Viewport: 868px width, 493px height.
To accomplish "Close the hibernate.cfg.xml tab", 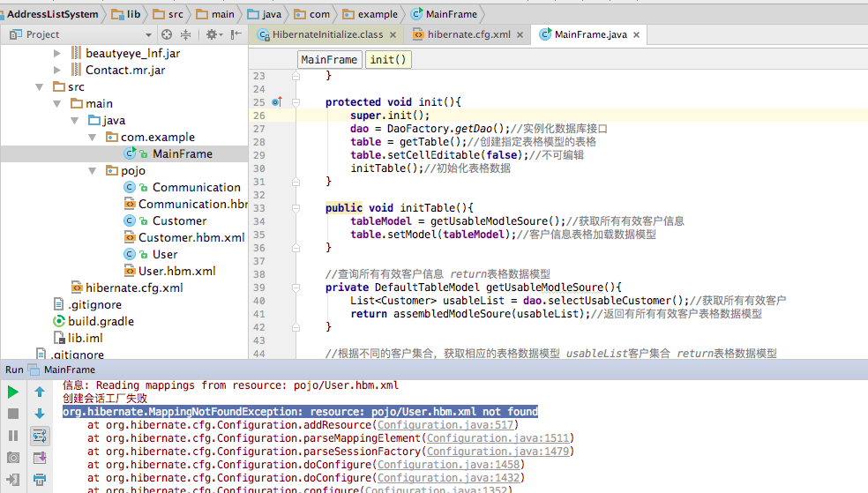I will click(520, 35).
